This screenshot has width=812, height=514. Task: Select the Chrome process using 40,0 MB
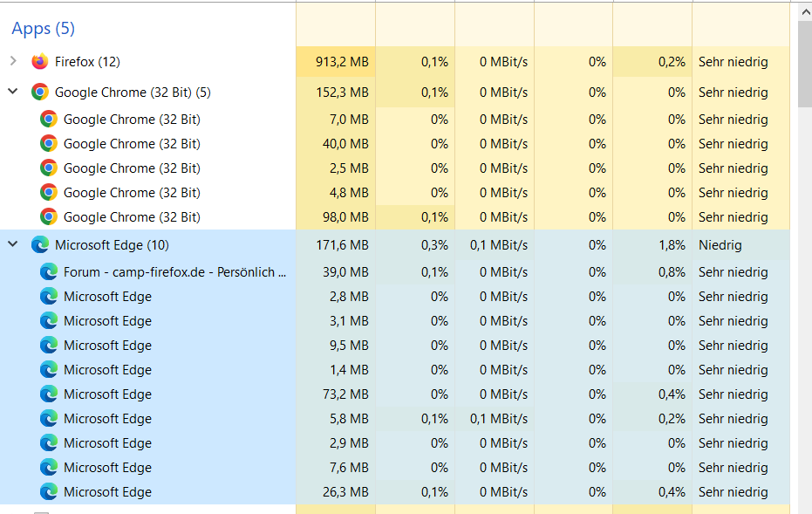[132, 144]
